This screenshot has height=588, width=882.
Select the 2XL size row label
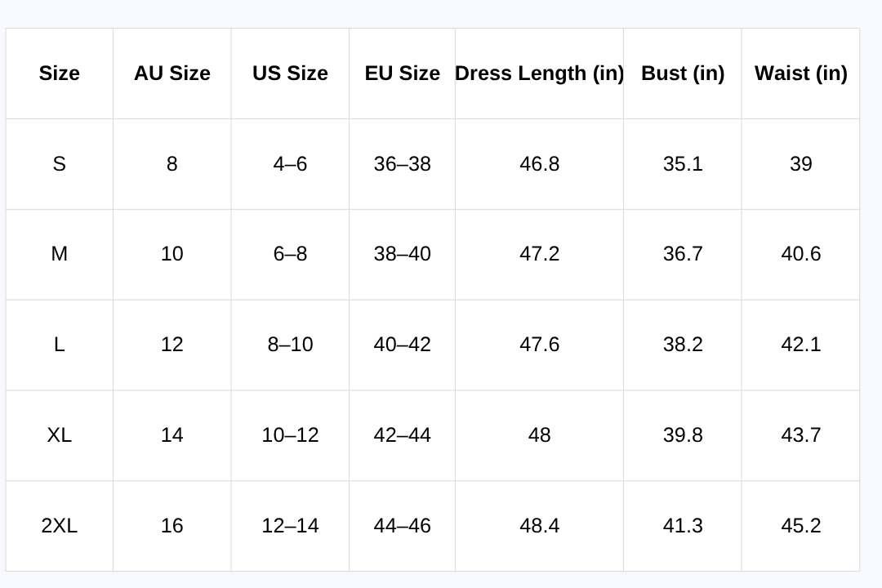coord(59,526)
